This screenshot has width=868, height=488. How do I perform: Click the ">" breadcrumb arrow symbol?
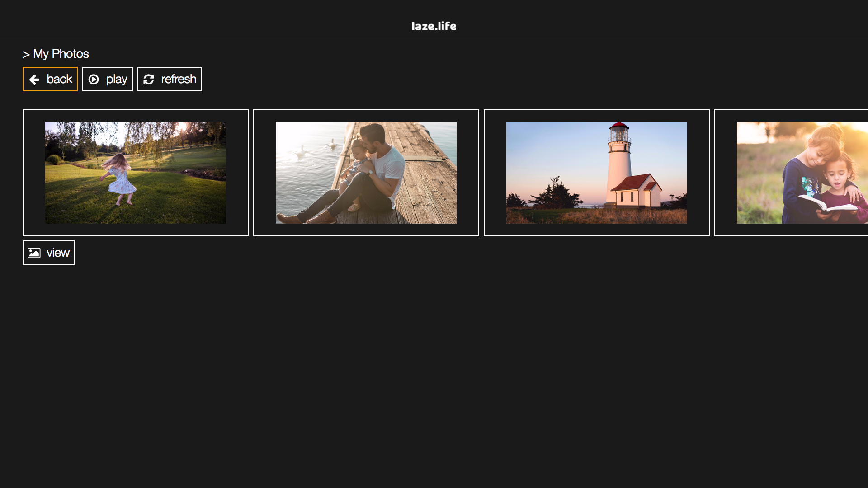point(26,54)
